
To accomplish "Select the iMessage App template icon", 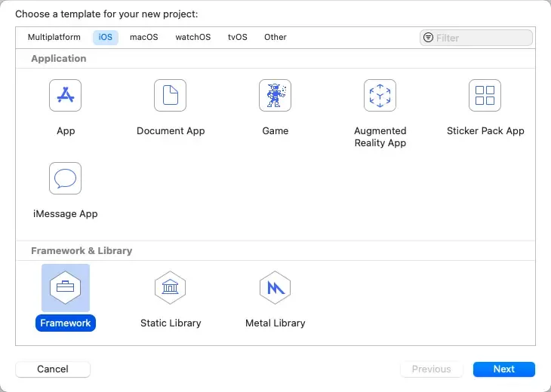I will pyautogui.click(x=66, y=179).
